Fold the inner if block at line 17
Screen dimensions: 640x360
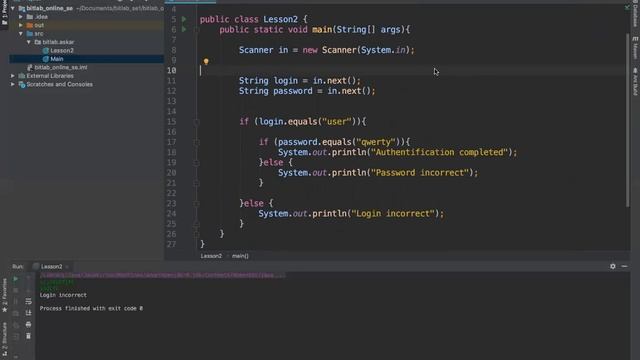(x=196, y=142)
